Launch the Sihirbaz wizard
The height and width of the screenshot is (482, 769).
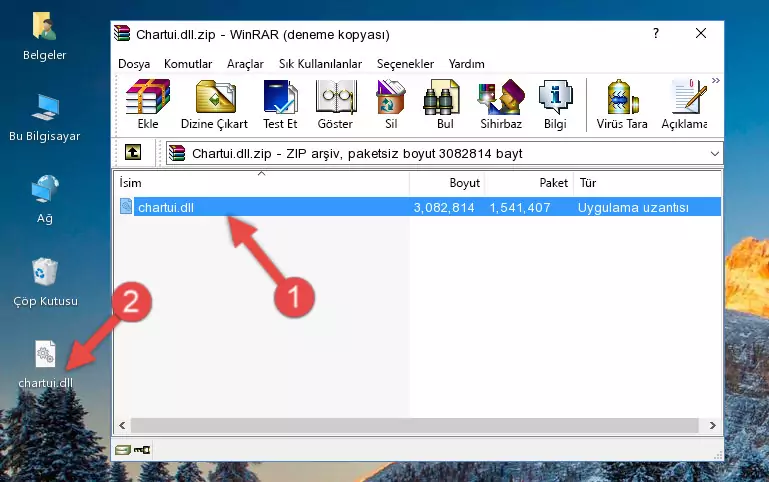tap(501, 104)
